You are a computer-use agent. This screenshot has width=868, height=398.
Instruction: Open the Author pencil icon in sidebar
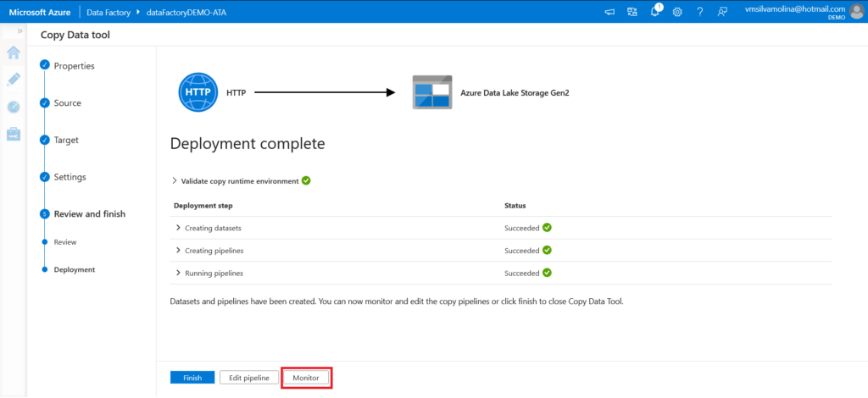[14, 80]
